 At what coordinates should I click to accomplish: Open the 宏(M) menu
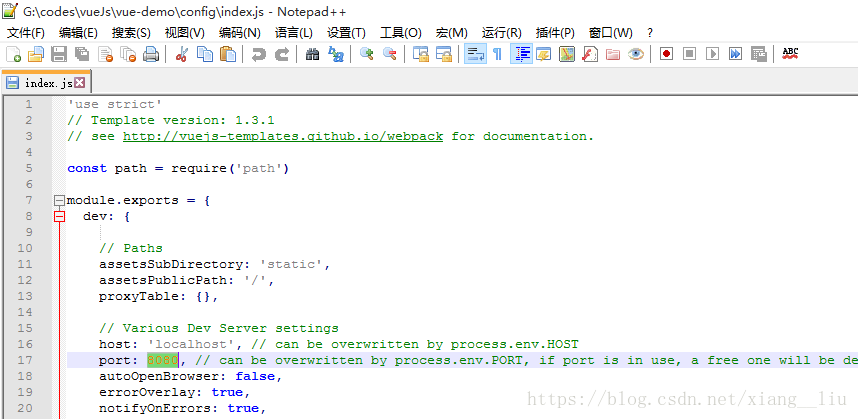[451, 33]
